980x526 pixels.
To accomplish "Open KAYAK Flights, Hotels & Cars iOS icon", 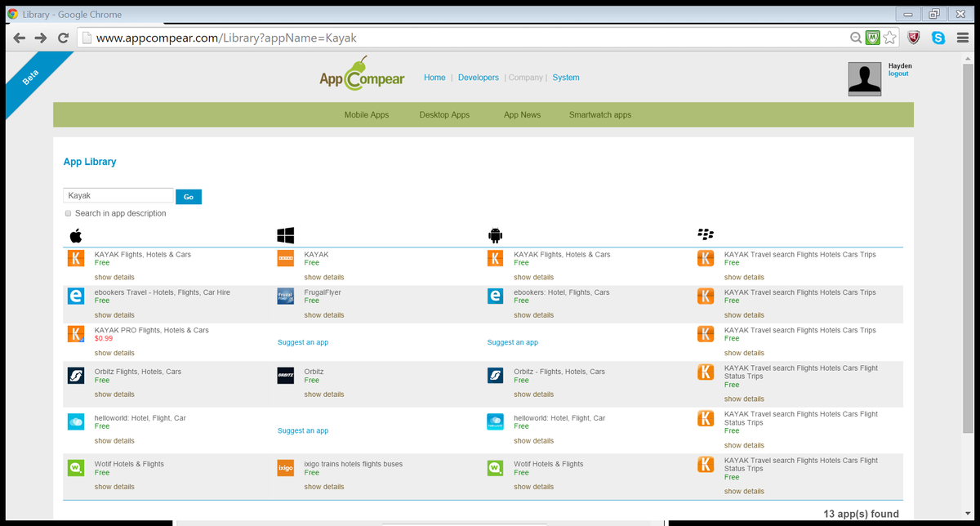I will (x=75, y=258).
